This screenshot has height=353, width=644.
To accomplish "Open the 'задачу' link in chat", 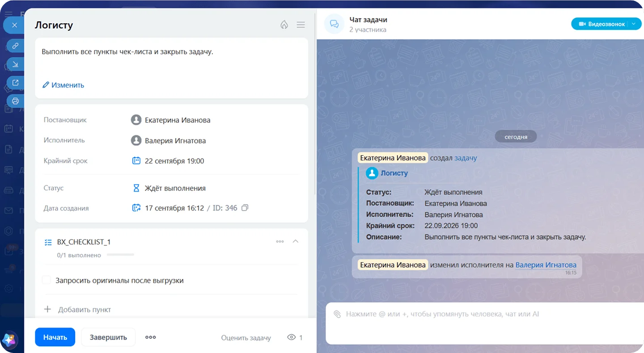I will point(466,158).
